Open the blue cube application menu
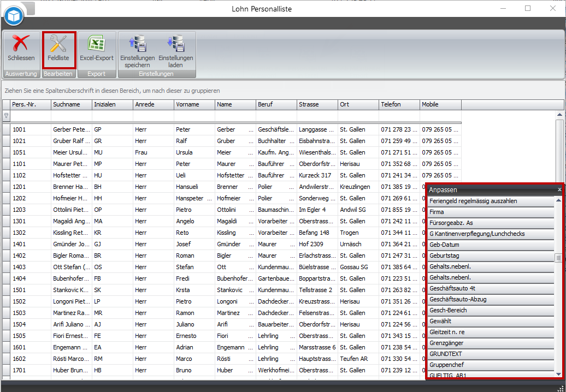The height and width of the screenshot is (392, 566). pyautogui.click(x=14, y=16)
